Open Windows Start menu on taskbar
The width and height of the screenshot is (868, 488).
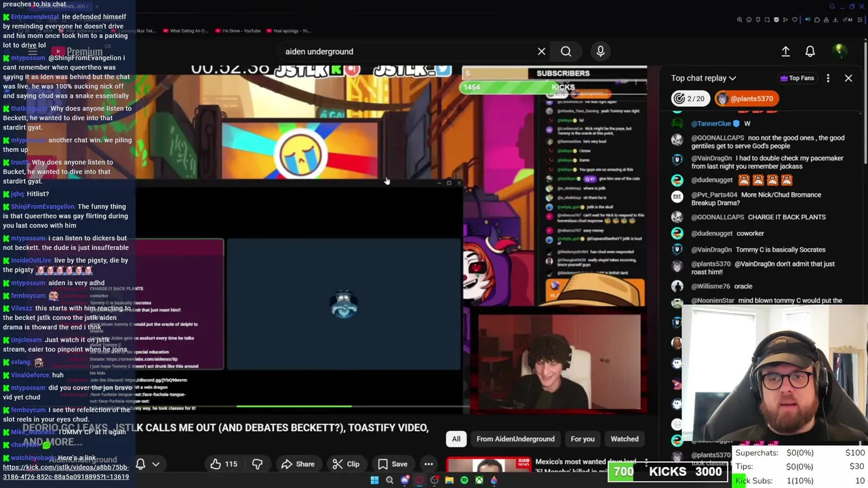374,481
